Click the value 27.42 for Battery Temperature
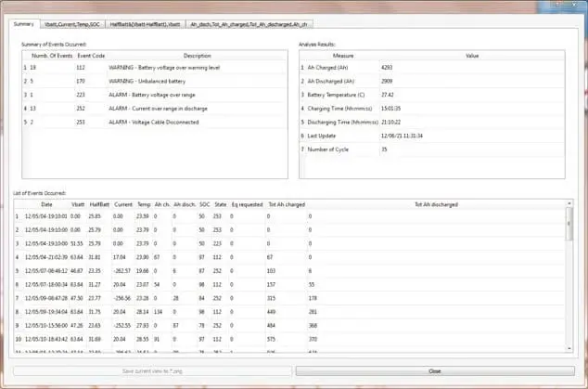Screen dimensions: 588x389 pyautogui.click(x=388, y=95)
